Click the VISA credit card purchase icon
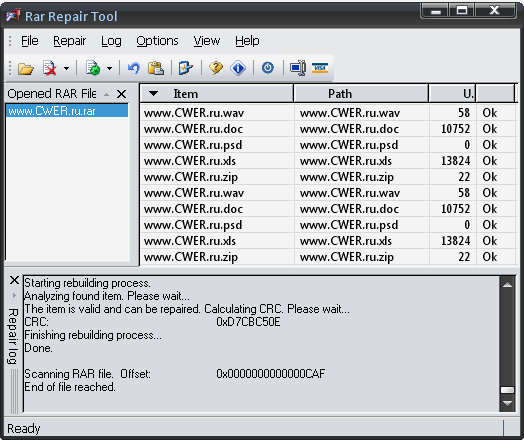 320,68
